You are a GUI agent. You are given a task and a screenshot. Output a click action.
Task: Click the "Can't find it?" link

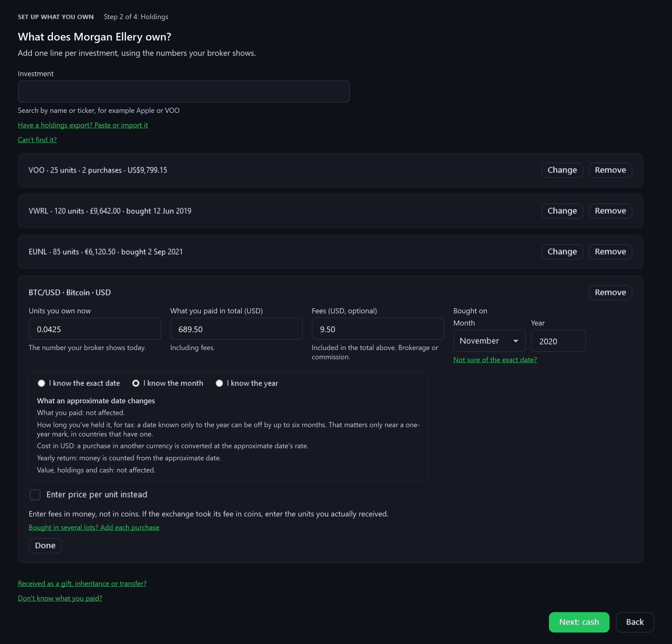(x=37, y=140)
